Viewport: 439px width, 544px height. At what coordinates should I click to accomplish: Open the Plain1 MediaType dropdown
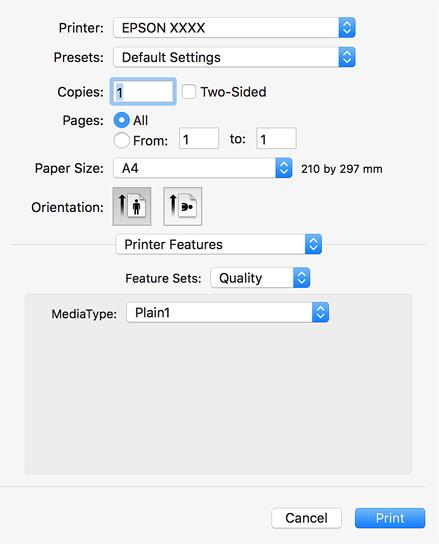pyautogui.click(x=227, y=312)
